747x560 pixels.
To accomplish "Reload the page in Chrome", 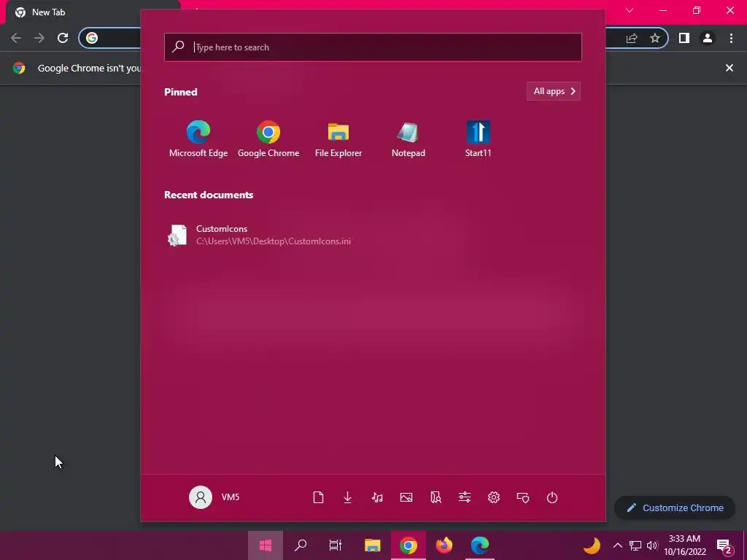I will pyautogui.click(x=63, y=38).
